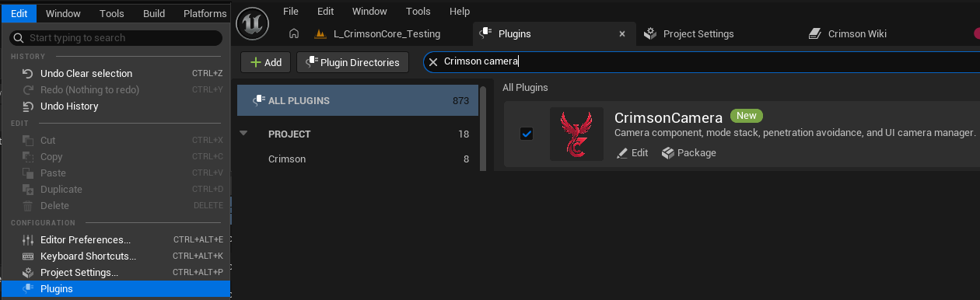
Task: Click the Add plugin button
Action: pyautogui.click(x=266, y=62)
